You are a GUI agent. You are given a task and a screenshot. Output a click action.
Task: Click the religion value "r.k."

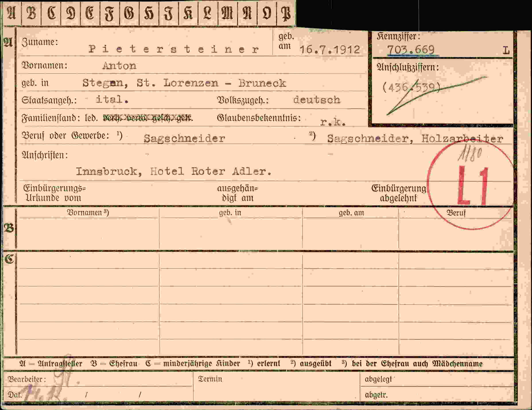point(333,122)
